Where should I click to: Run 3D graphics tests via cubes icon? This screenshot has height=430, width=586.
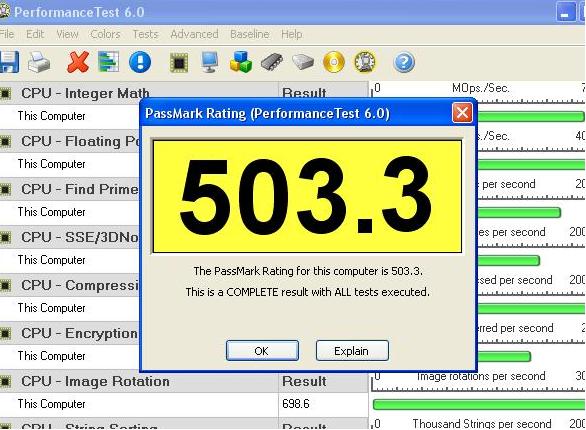click(241, 62)
